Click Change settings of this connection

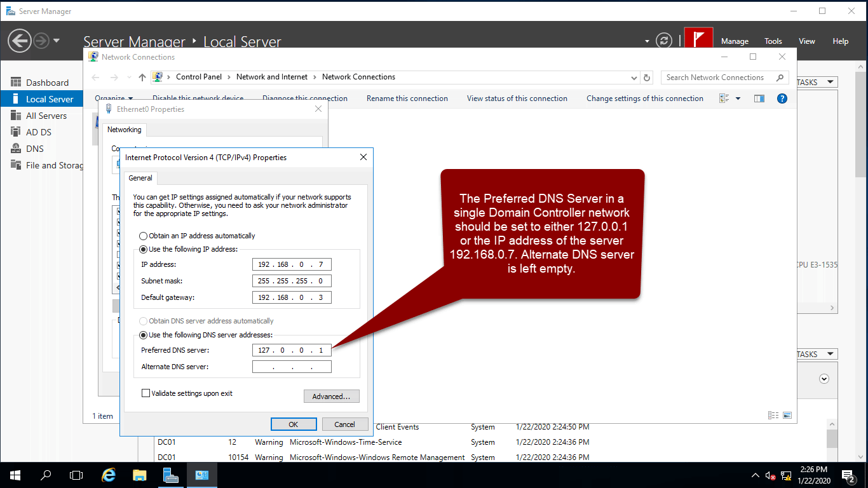(645, 98)
